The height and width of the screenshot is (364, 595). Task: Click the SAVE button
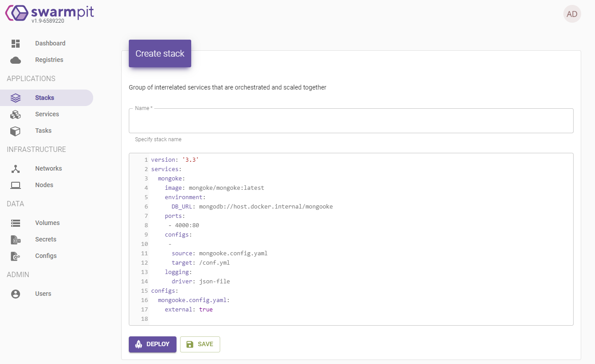pos(200,344)
